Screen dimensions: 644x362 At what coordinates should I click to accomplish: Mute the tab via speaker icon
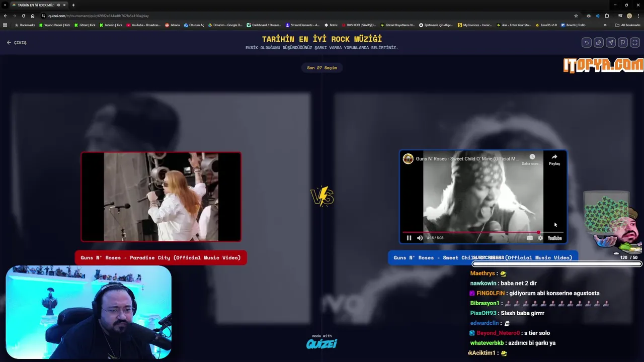coord(58,5)
